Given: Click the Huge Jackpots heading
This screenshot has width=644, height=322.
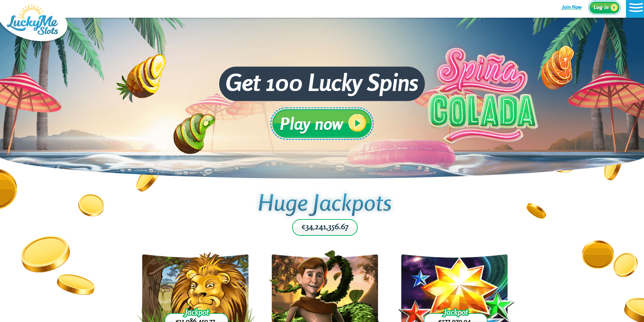Looking at the screenshot, I should tap(325, 203).
